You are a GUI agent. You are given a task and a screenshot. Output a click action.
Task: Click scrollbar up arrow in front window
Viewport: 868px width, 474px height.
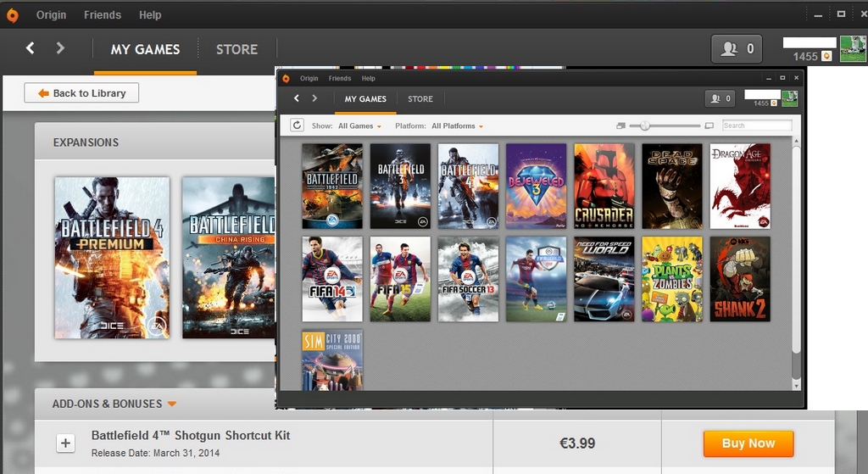[x=797, y=142]
